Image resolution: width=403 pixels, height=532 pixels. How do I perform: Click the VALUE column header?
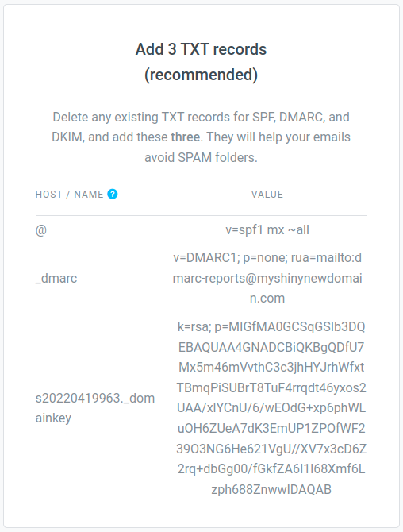267,195
